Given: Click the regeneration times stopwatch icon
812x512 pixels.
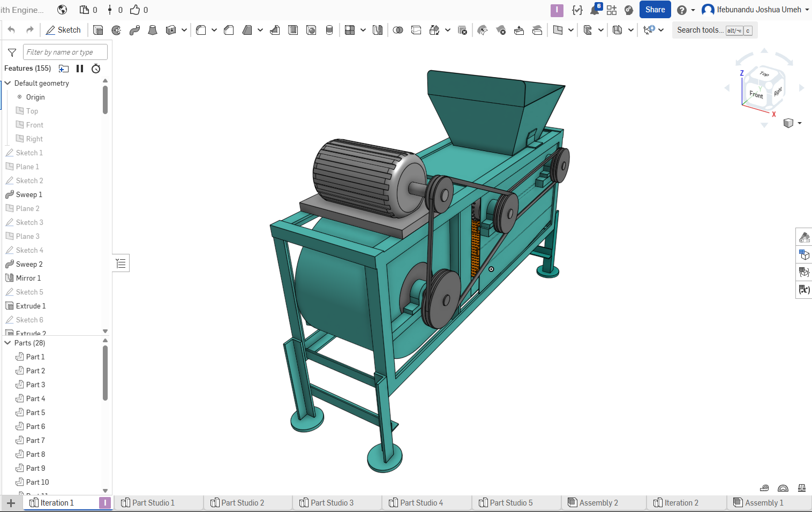Looking at the screenshot, I should tap(96, 69).
